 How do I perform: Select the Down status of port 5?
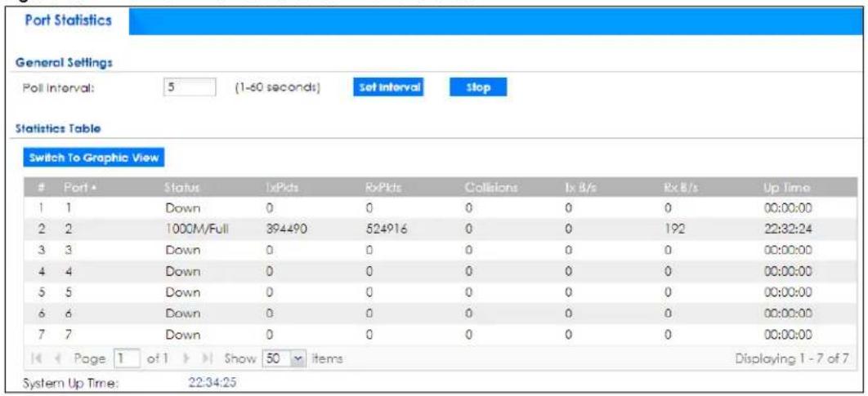(182, 292)
